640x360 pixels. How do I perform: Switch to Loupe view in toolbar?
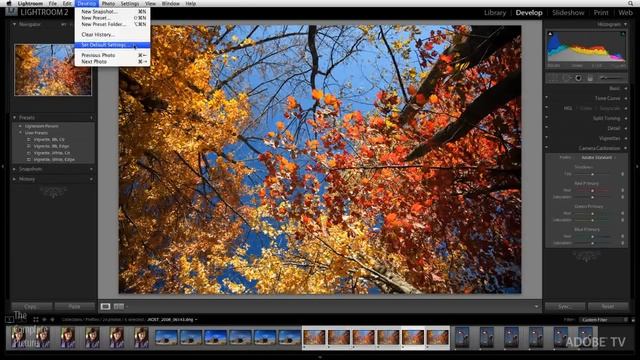tap(105, 307)
